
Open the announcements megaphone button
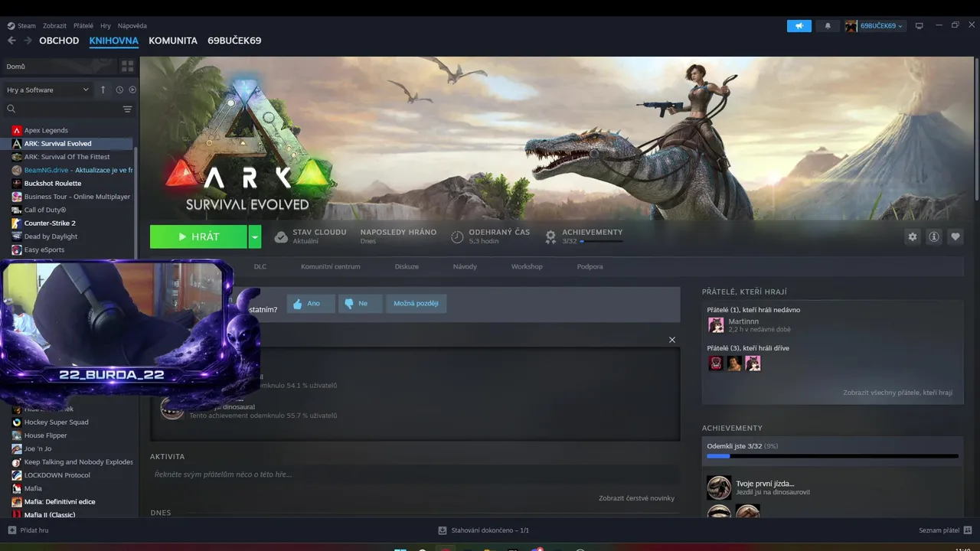(799, 26)
